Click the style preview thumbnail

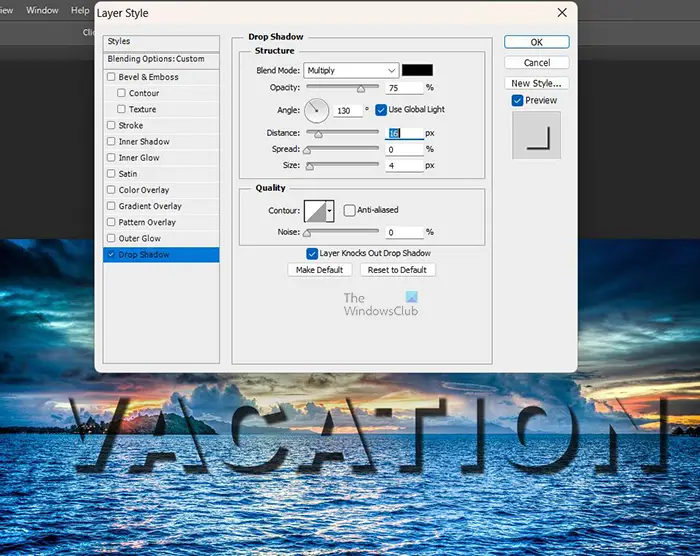coord(537,135)
